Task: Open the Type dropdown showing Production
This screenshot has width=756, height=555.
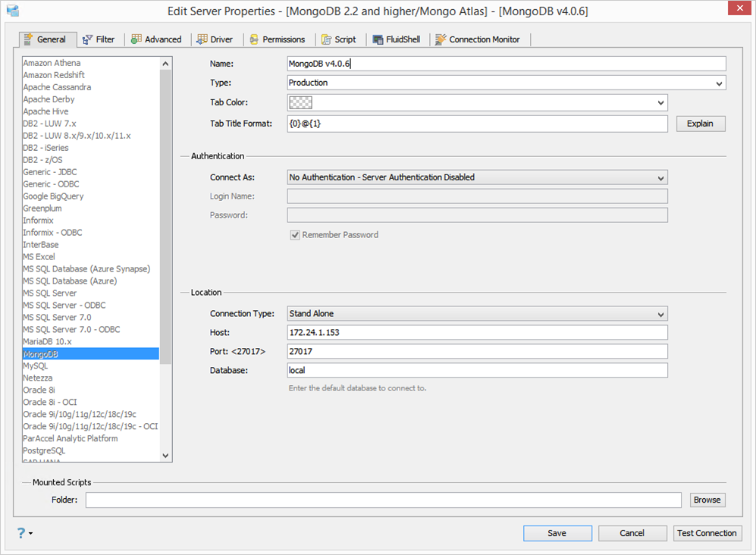Action: point(507,83)
